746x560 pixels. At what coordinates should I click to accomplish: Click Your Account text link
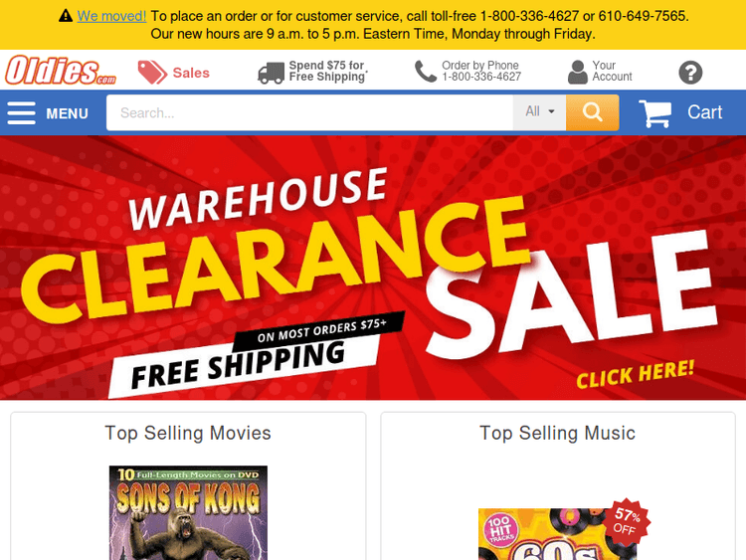point(612,71)
